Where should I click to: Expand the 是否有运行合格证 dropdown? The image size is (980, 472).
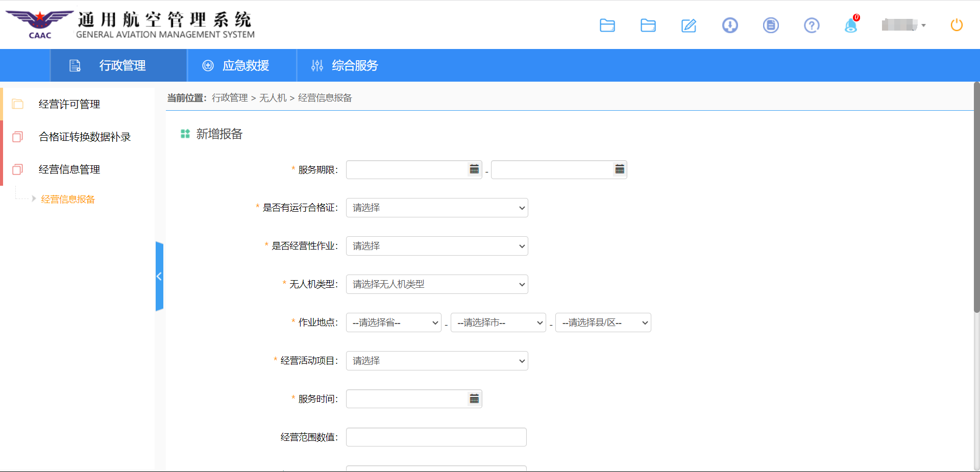[437, 208]
